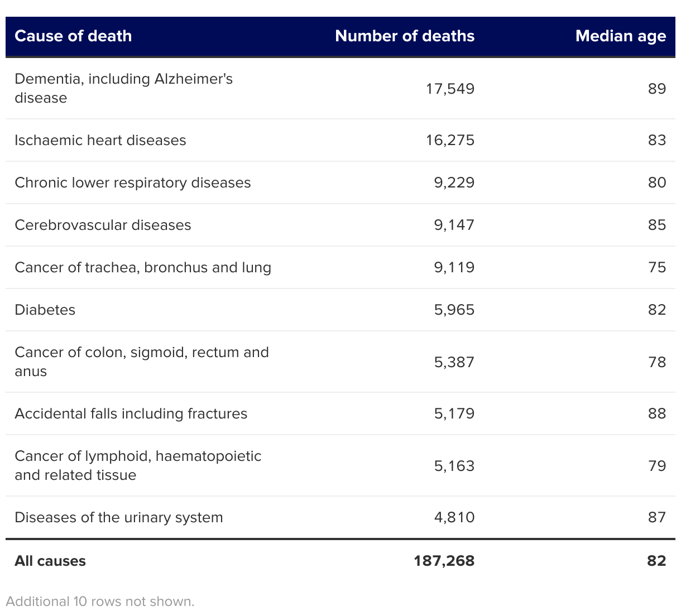The image size is (681, 616).
Task: Select the Diabetes row label
Action: coord(45,310)
